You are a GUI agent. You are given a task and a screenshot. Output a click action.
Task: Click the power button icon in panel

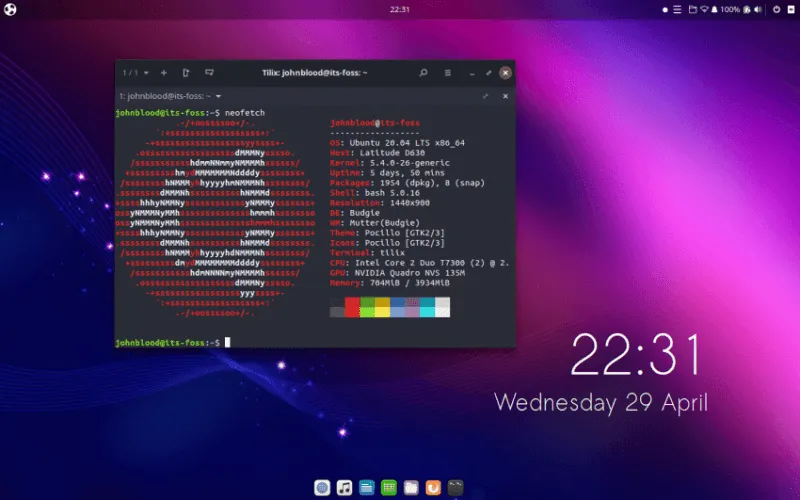pos(776,9)
